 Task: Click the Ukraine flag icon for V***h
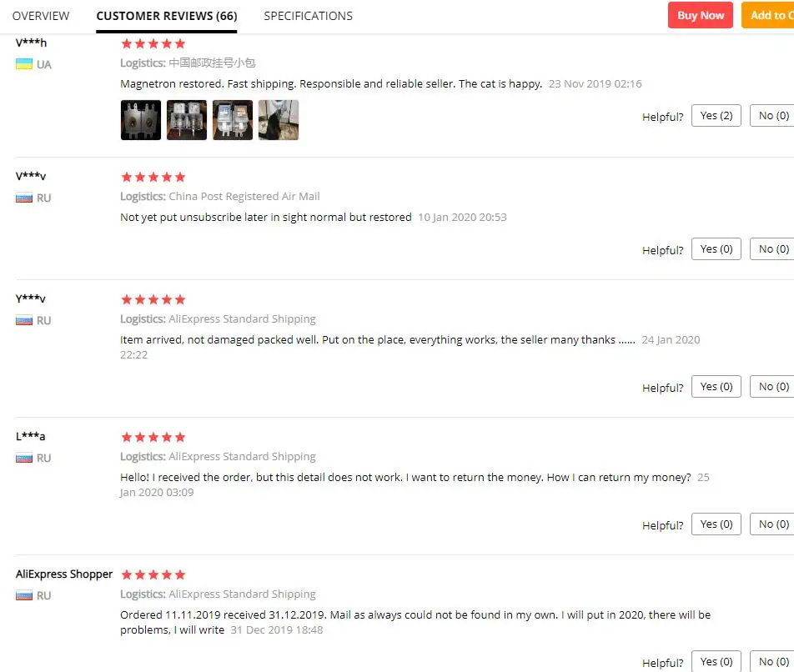coord(24,64)
